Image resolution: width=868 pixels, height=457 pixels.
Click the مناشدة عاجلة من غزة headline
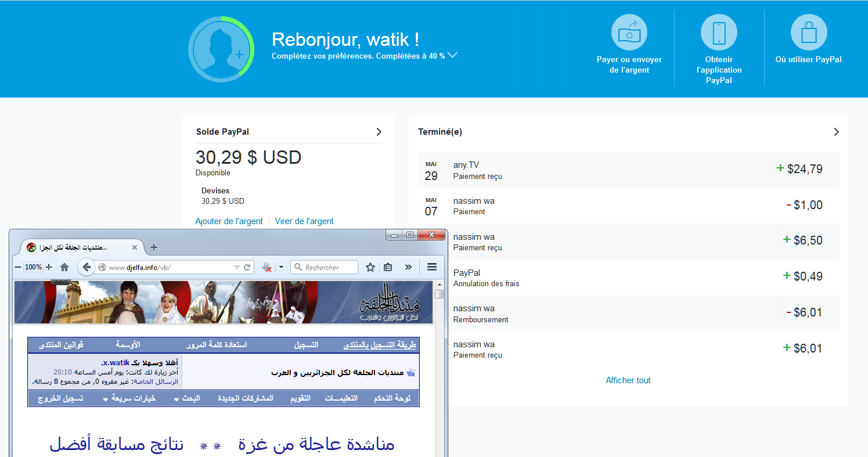(x=316, y=445)
